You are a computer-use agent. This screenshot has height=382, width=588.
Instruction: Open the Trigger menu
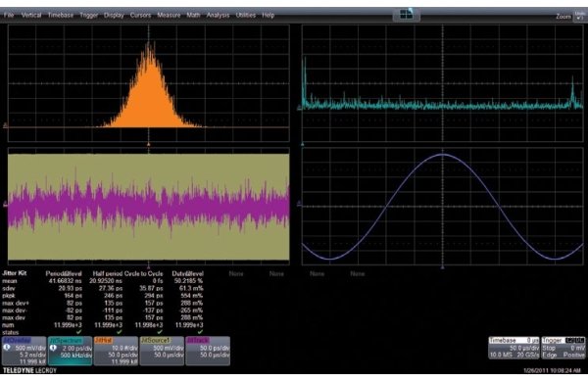[x=89, y=16]
